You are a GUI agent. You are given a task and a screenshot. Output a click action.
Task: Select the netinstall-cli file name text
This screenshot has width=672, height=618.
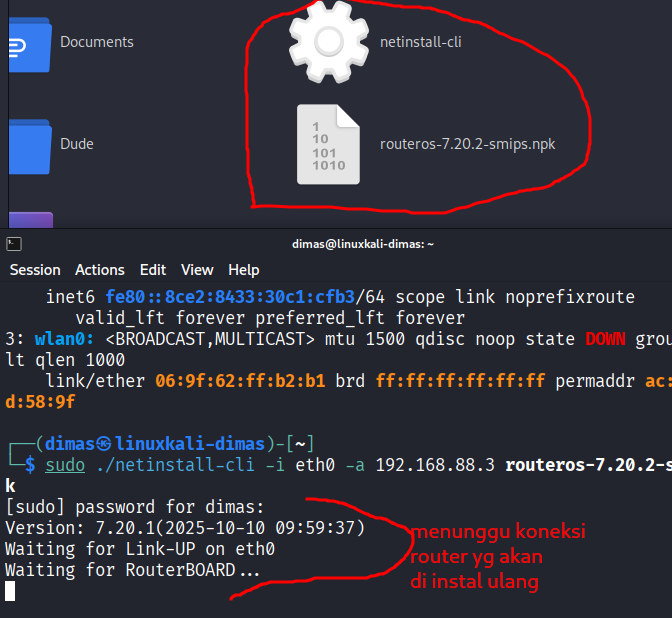click(420, 42)
